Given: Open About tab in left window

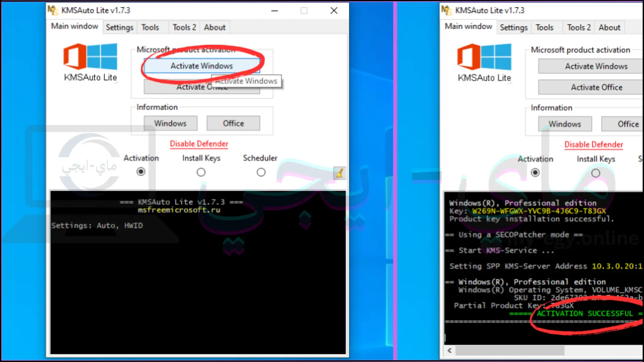Looking at the screenshot, I should pyautogui.click(x=215, y=27).
